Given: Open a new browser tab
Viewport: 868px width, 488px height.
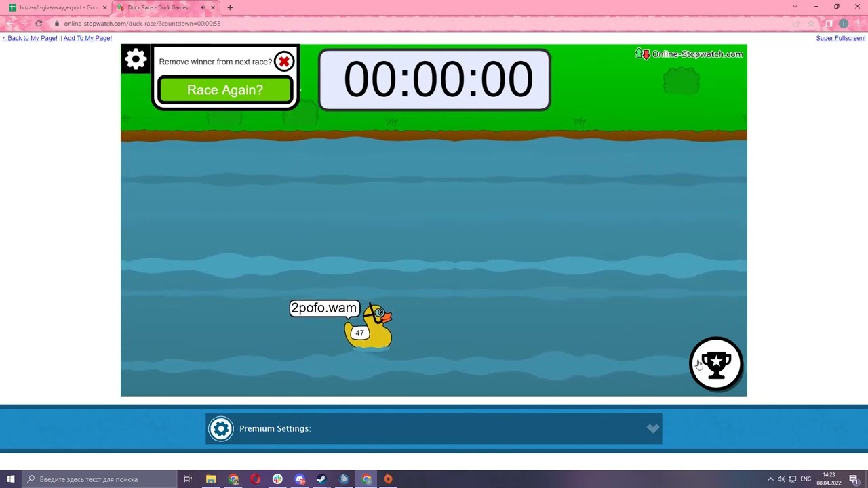Looking at the screenshot, I should coord(230,7).
